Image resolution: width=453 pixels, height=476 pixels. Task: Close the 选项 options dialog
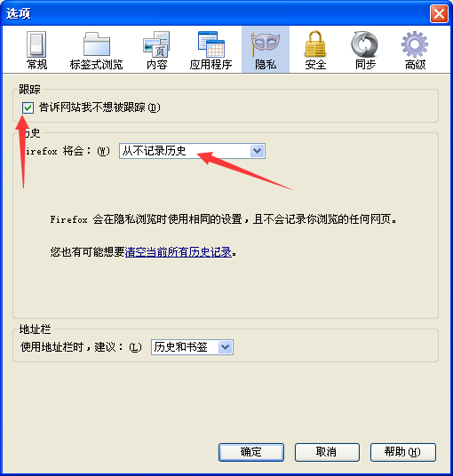click(439, 13)
